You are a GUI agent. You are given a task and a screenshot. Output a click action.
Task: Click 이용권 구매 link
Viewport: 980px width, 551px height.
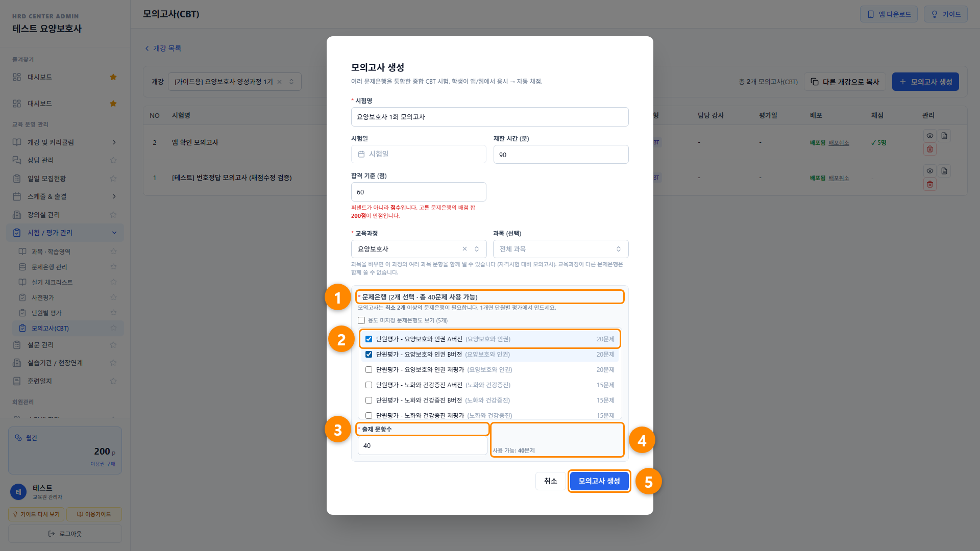click(x=103, y=464)
